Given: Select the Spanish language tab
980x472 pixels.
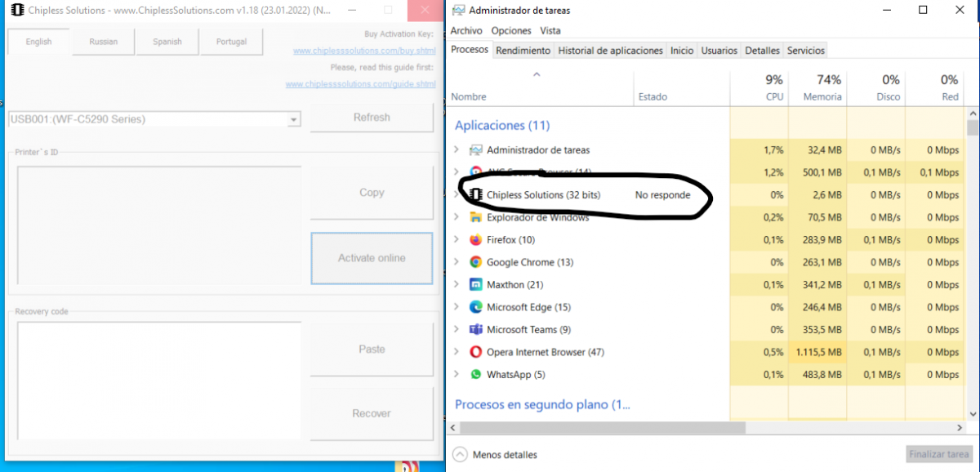Looking at the screenshot, I should tap(167, 42).
